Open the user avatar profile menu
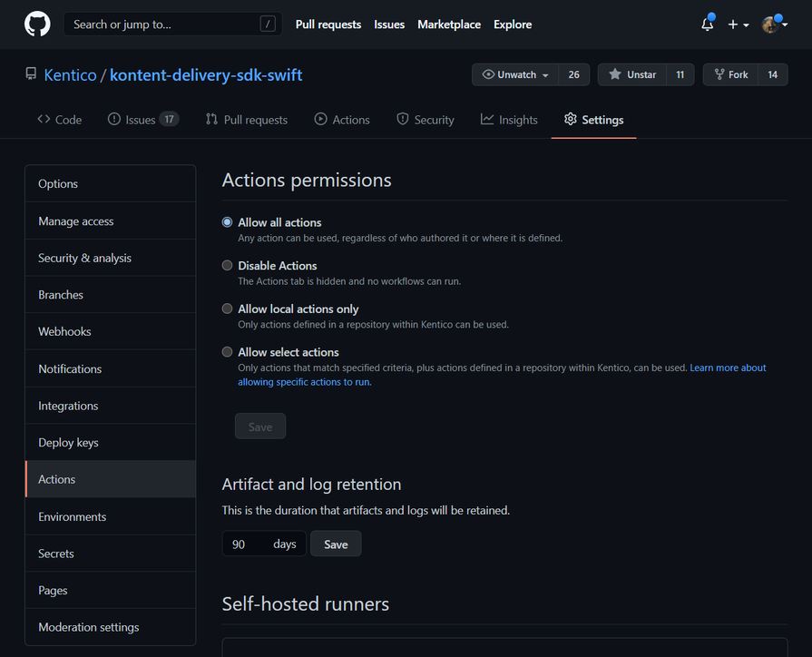 [772, 25]
